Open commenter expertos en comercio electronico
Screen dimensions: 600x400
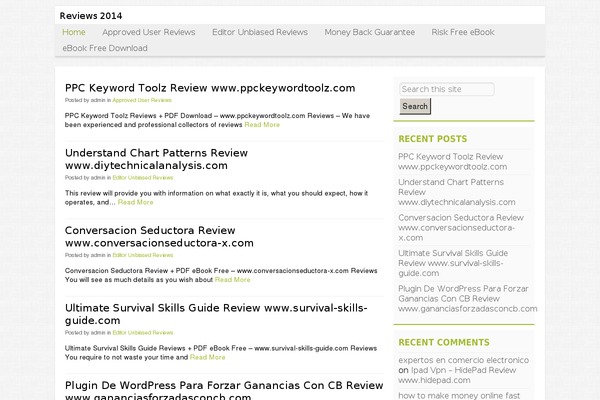click(x=463, y=360)
